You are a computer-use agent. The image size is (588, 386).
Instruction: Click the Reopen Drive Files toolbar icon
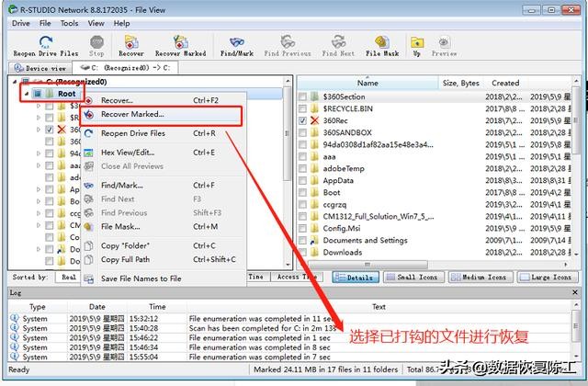(x=46, y=41)
